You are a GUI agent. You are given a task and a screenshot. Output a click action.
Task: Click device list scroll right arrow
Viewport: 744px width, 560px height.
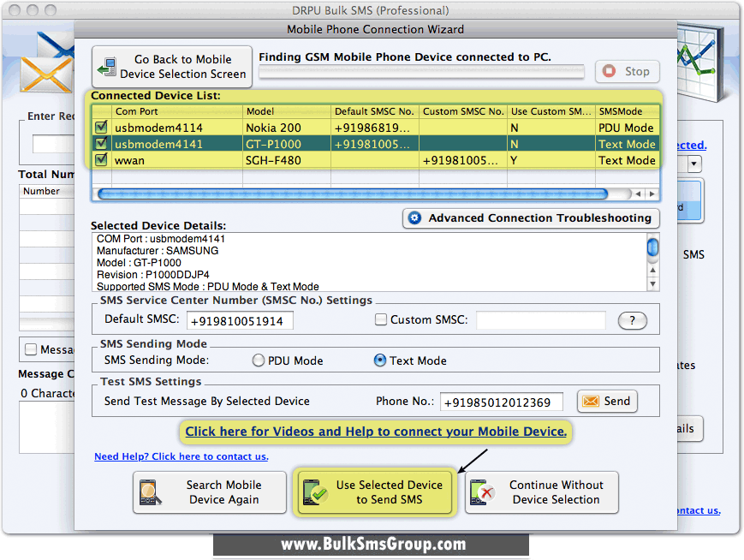click(652, 194)
